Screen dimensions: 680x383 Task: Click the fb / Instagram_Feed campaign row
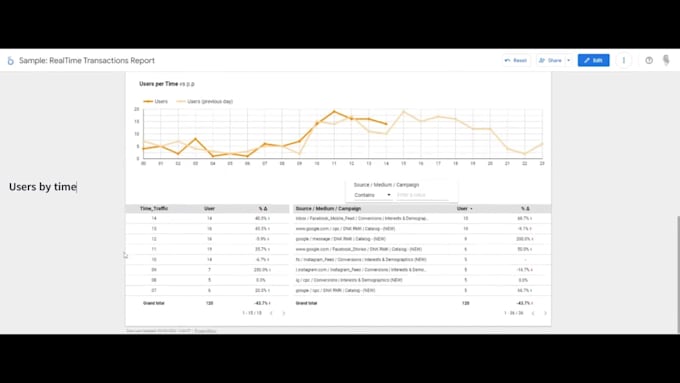[422, 259]
